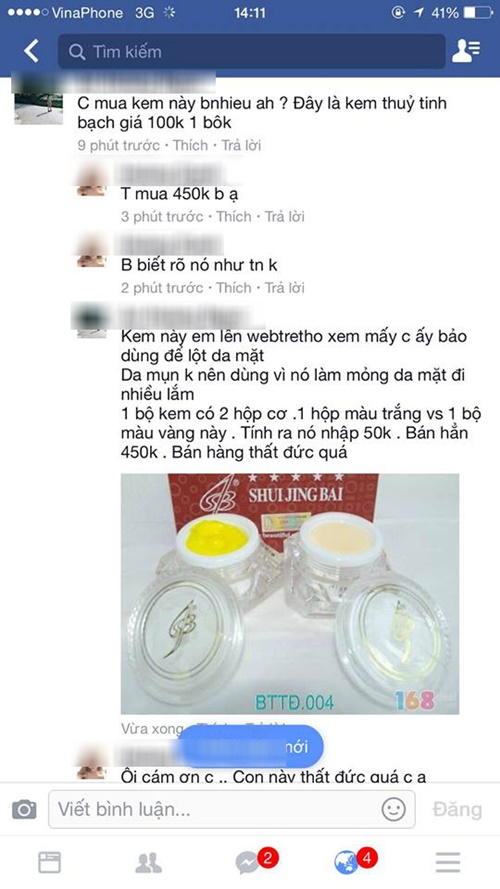Open the friends tab icon
The height and width of the screenshot is (889, 500).
tap(149, 863)
